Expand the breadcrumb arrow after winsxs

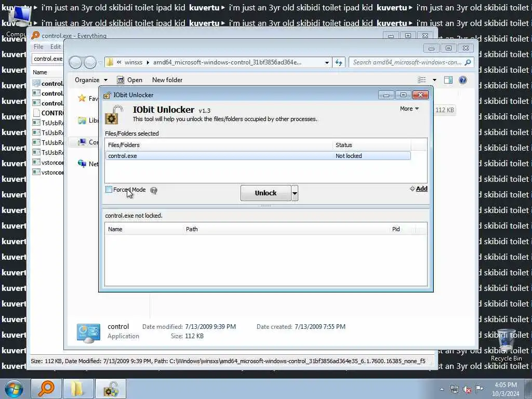pyautogui.click(x=148, y=62)
